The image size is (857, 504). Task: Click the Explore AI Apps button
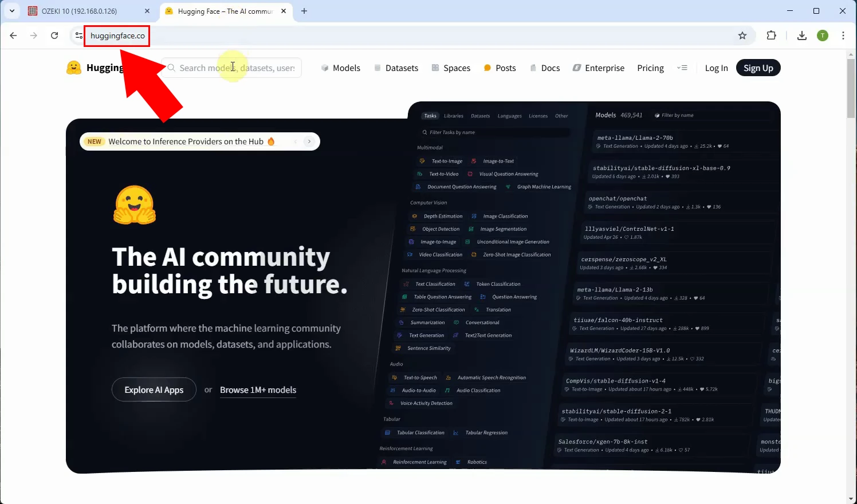154,389
